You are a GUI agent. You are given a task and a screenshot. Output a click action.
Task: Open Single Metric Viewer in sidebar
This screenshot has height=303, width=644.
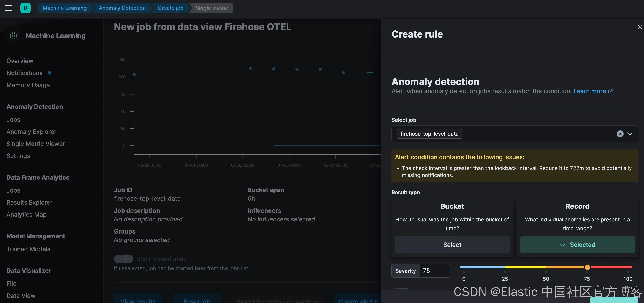pyautogui.click(x=35, y=144)
